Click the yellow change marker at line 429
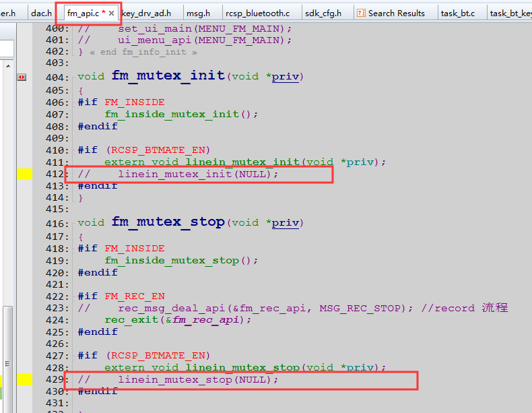Image resolution: width=532 pixels, height=413 pixels. 24,379
